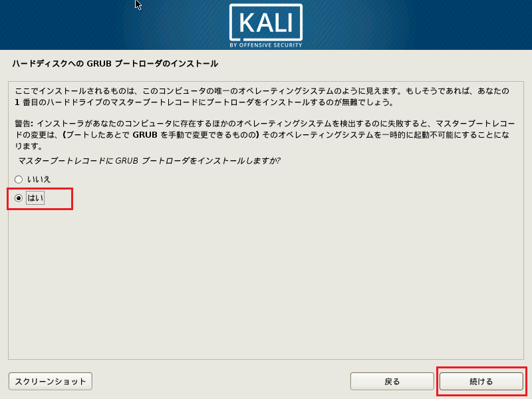Click the BY OFFENSIVE SECURITY tagline
The image size is (532, 399).
pos(265,45)
